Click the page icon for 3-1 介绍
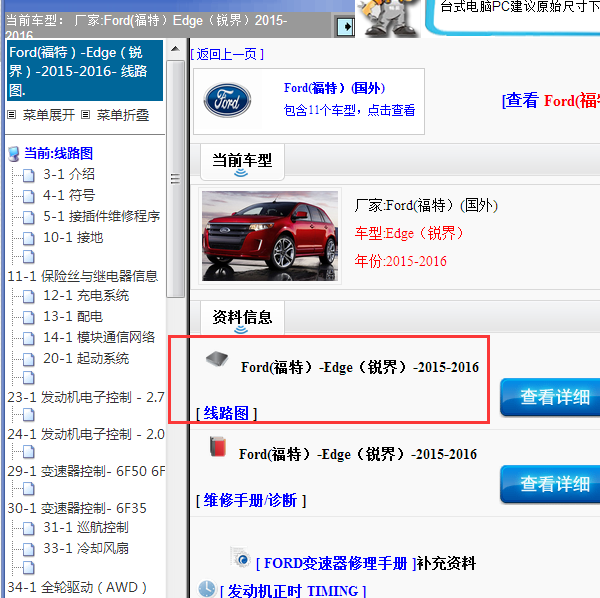Screen dimensions: 600x598 [29, 175]
